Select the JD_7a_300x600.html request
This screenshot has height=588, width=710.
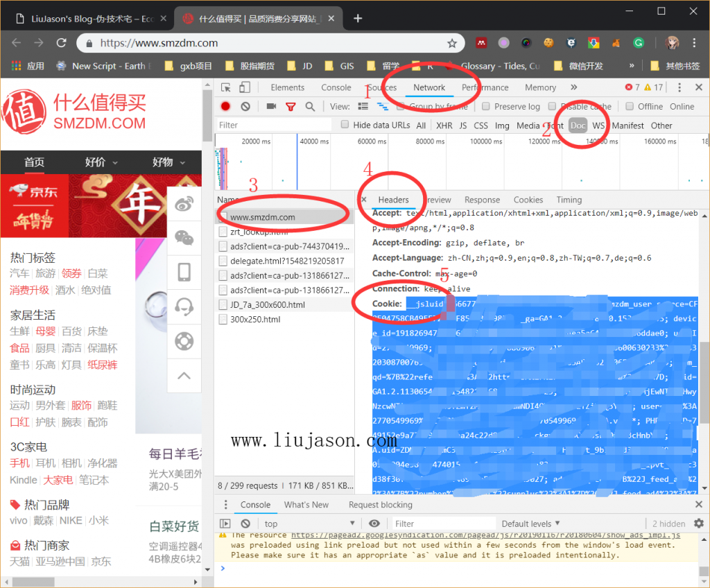click(x=284, y=305)
